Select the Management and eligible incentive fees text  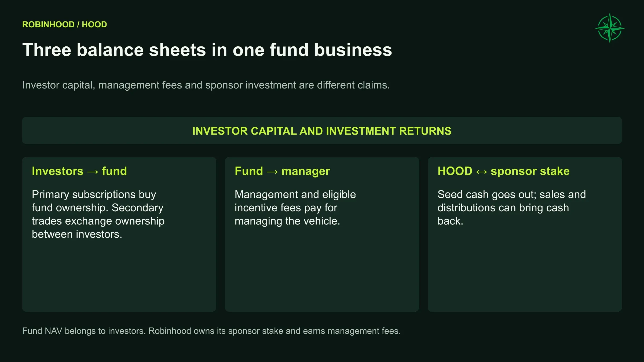tap(295, 208)
